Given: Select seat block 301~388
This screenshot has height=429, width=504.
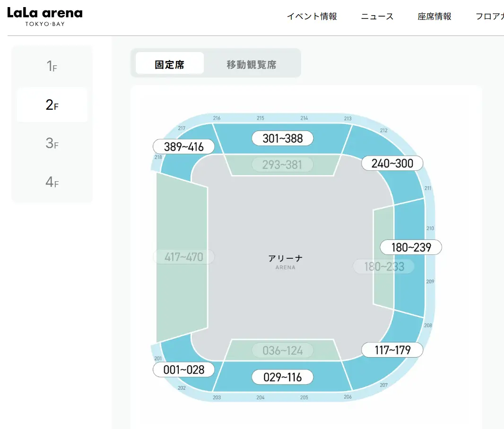Looking at the screenshot, I should pos(282,138).
